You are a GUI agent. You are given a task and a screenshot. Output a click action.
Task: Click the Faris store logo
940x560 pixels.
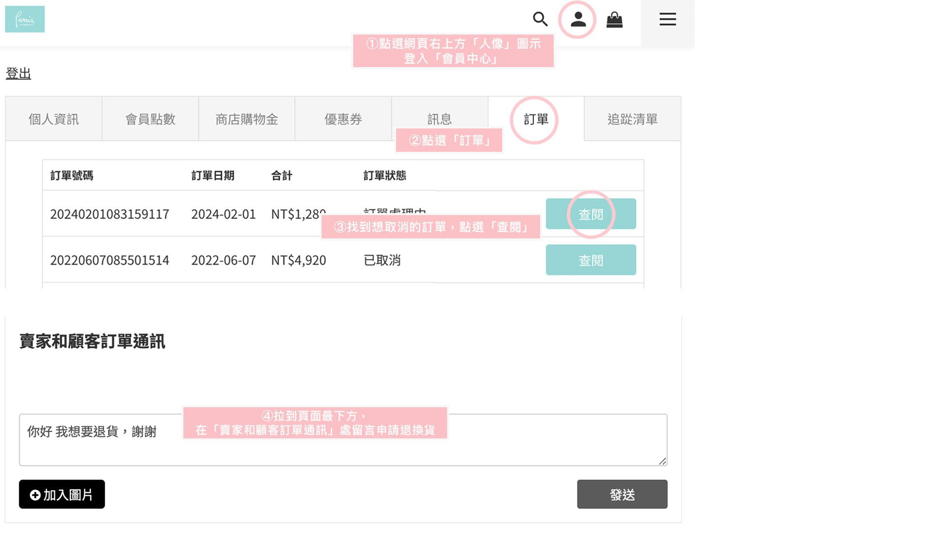click(x=25, y=19)
